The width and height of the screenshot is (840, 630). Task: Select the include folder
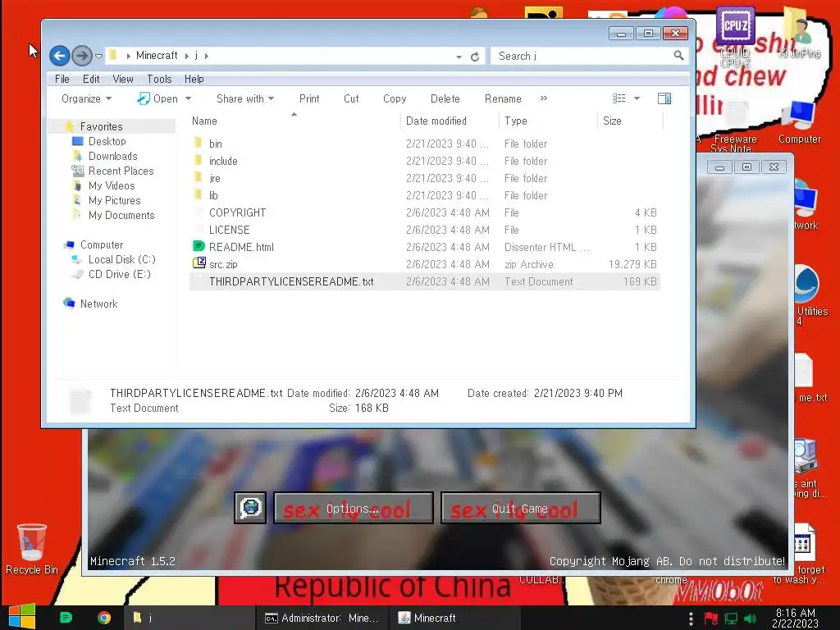(x=424, y=161)
